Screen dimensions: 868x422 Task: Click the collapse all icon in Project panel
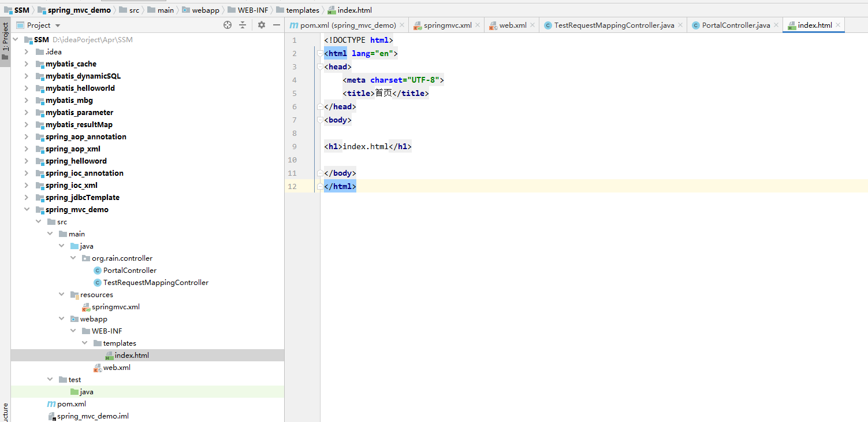pyautogui.click(x=243, y=25)
